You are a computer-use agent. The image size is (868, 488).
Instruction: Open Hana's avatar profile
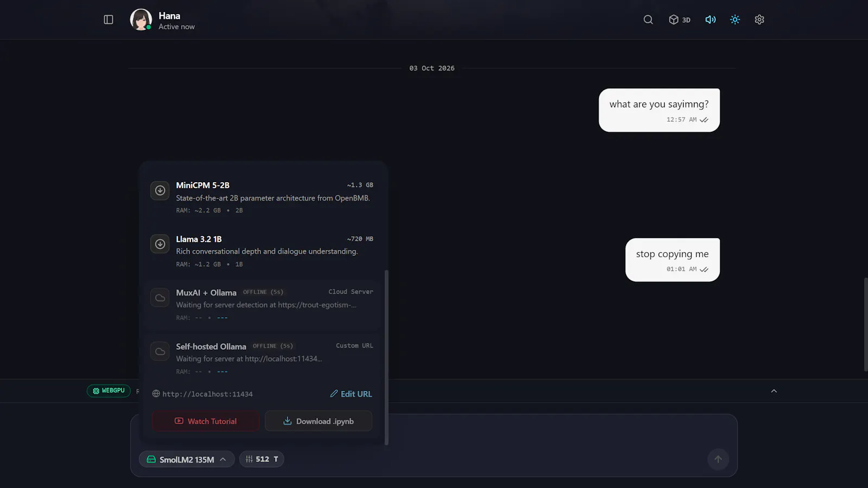coord(141,20)
